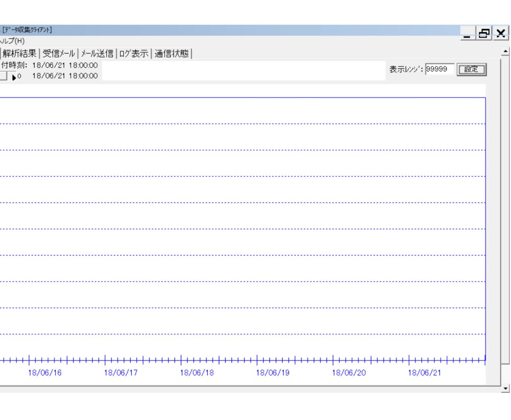Switch to the 受信メール tab

coord(58,54)
